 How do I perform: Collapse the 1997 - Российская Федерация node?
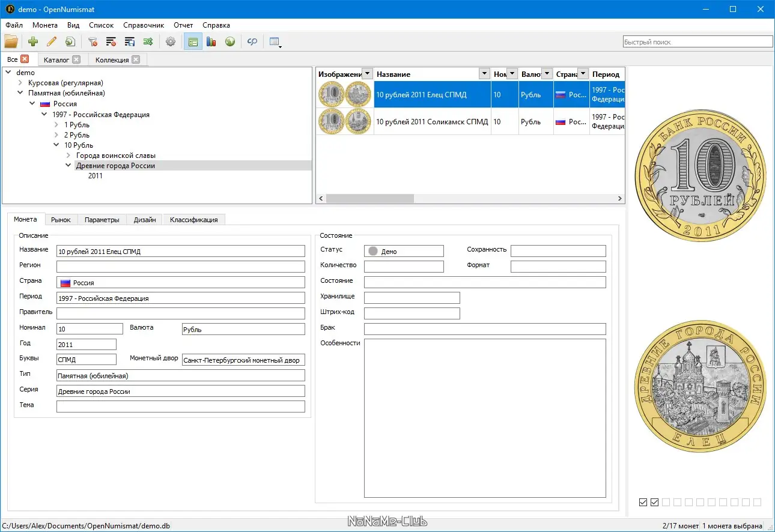pyautogui.click(x=44, y=114)
